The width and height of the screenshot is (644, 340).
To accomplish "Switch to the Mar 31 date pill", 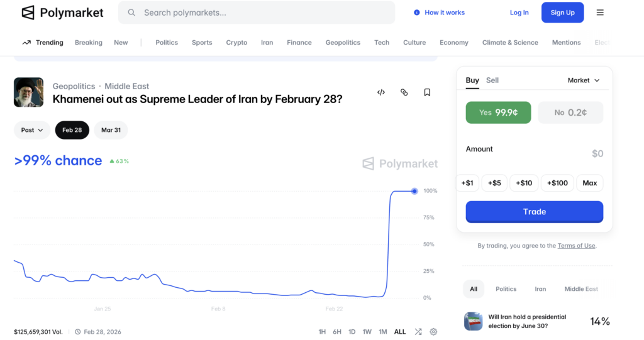I will coord(111,130).
